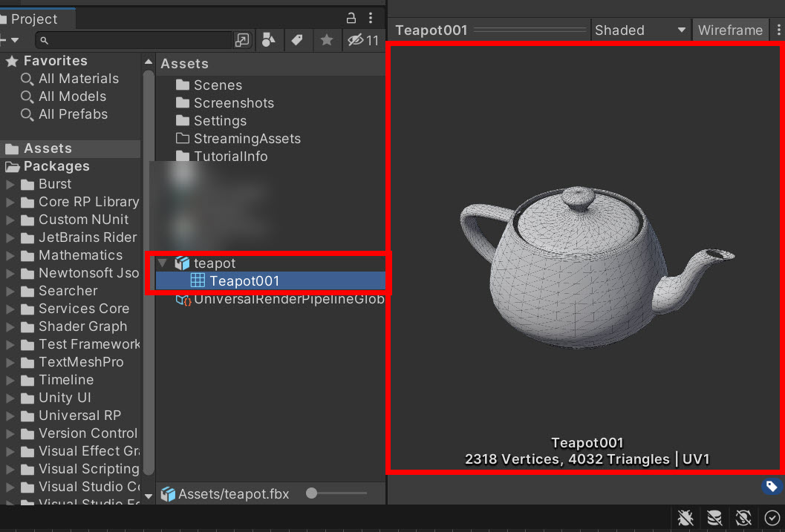Open the preview panel kebab menu
The image size is (785, 532).
[778, 30]
